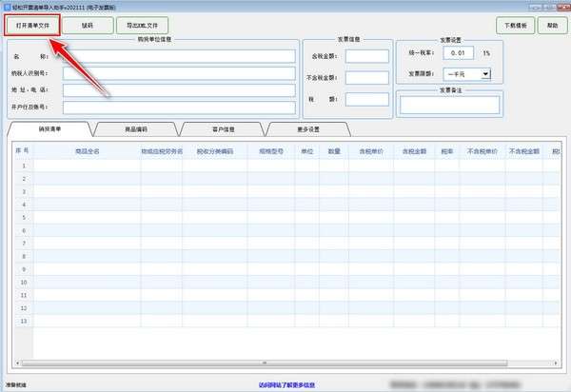The width and height of the screenshot is (571, 392).
Task: Open the 发票限额 dropdown
Action: pyautogui.click(x=471, y=73)
